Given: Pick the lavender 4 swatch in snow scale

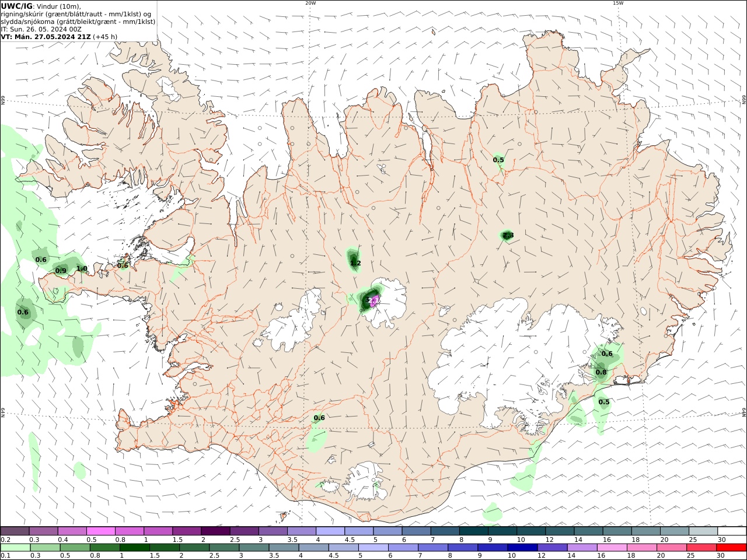Looking at the screenshot, I should click(330, 531).
